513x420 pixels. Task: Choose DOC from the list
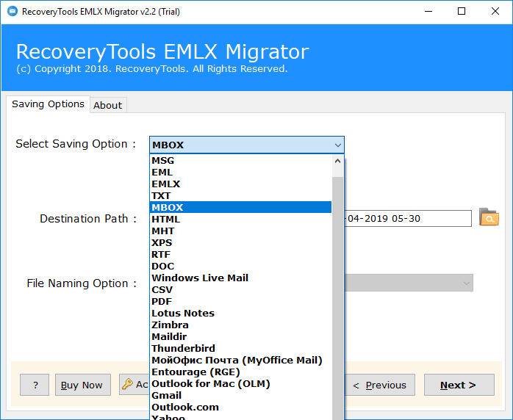240,266
